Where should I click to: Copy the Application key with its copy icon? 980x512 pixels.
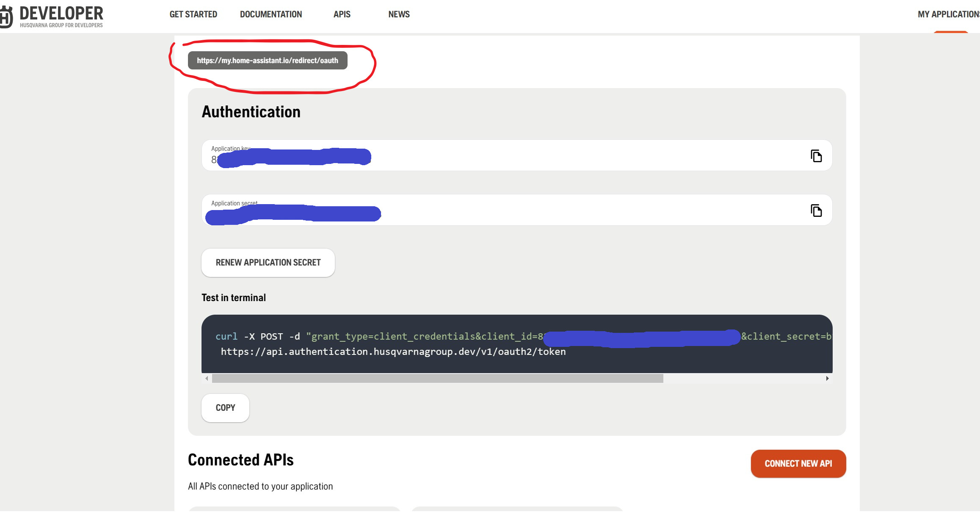[816, 156]
